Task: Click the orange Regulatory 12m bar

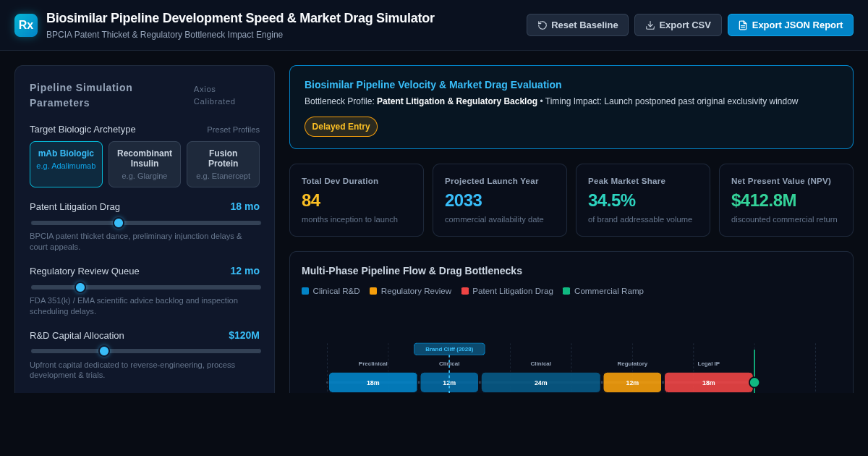Action: click(632, 382)
